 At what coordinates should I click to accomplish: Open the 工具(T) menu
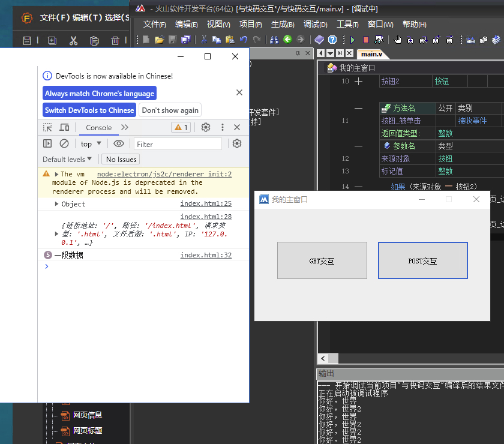[347, 25]
